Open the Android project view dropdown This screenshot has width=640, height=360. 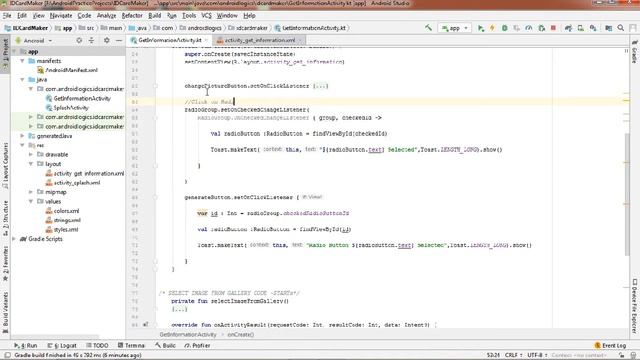33,40
